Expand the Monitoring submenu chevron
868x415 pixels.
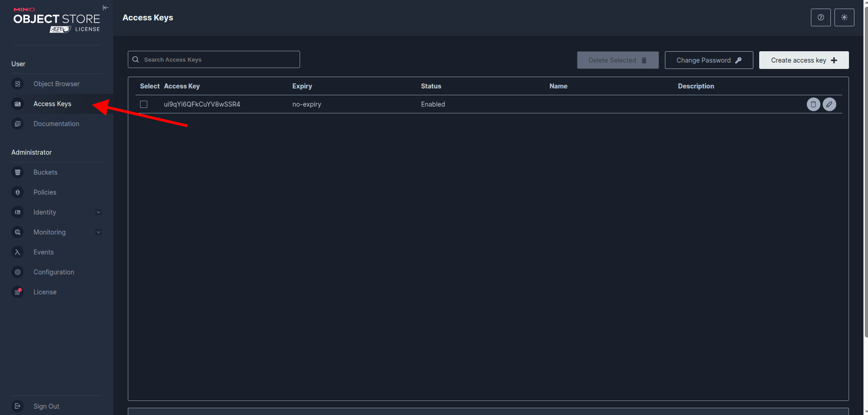pyautogui.click(x=98, y=232)
